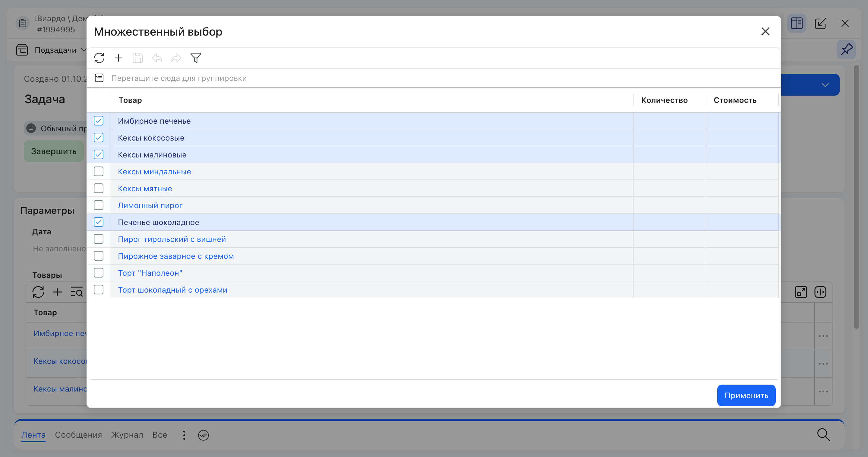
Task: Switch to the Лента tab
Action: [33, 435]
